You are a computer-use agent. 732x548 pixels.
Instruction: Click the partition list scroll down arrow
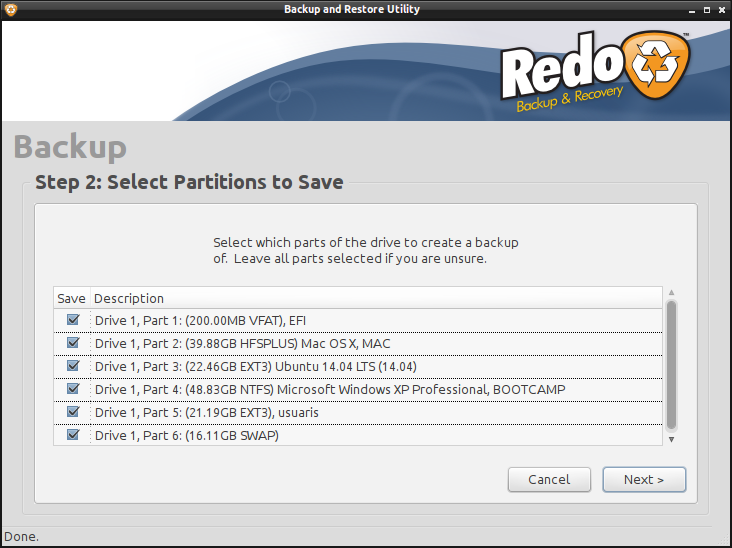[x=671, y=438]
